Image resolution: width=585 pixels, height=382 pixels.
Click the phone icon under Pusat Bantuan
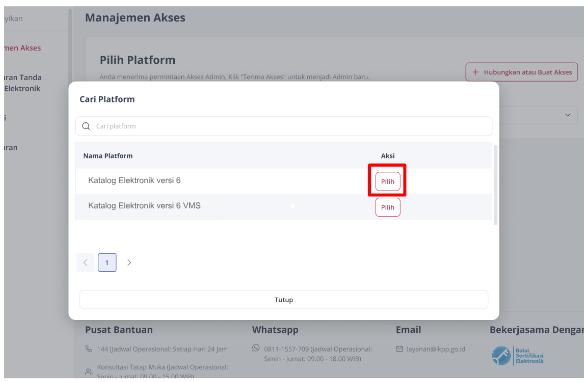click(x=88, y=349)
